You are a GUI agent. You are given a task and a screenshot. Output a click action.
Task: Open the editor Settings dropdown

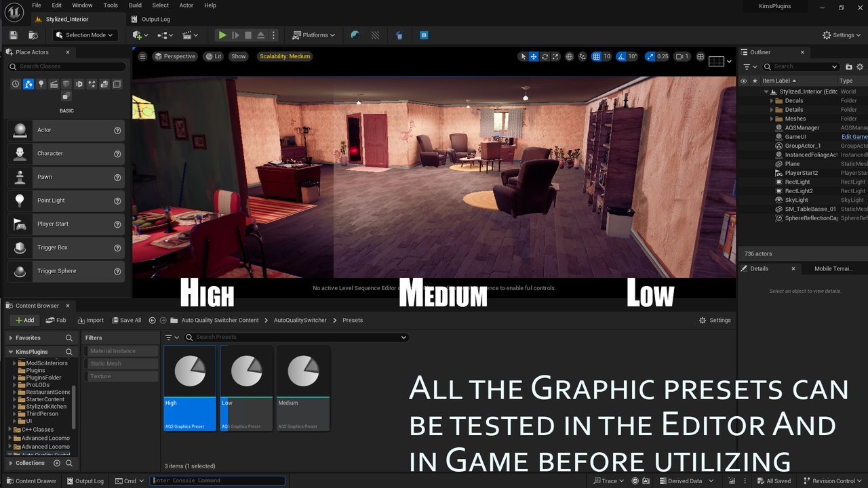842,35
